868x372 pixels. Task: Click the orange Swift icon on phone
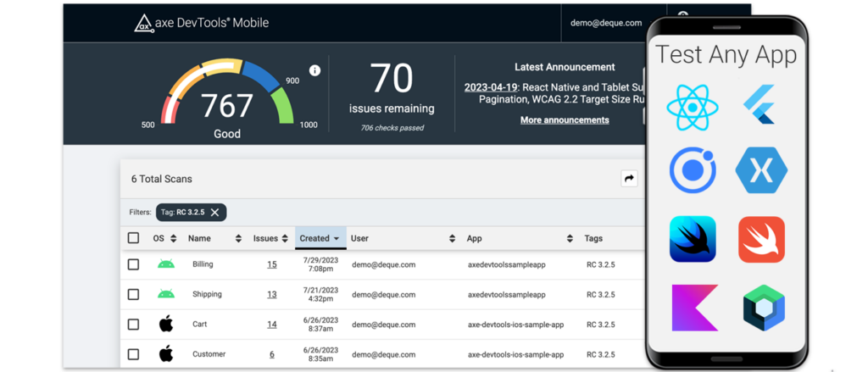(761, 239)
